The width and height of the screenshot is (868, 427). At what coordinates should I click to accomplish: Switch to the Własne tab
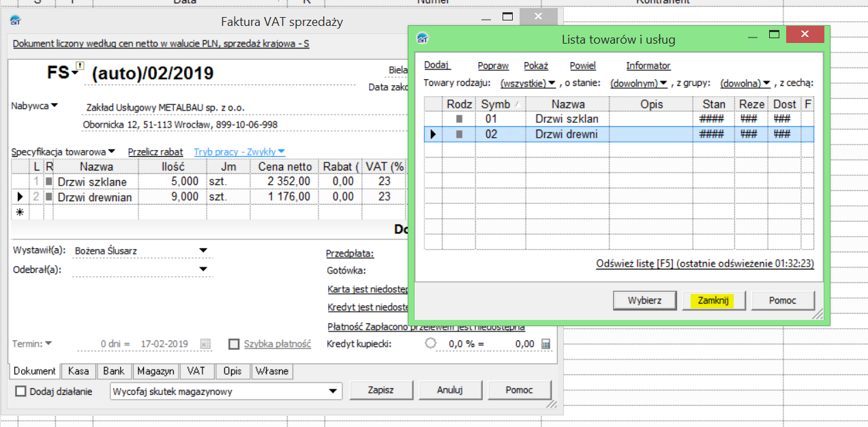272,371
